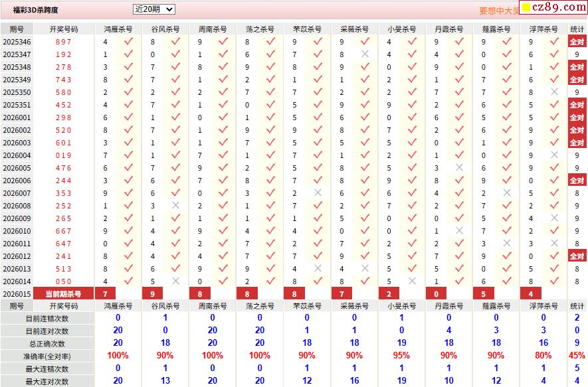Viewport: 588px width, 387px height.
Task: Click the 福彩3D杀跨度 page title
Action: tap(36, 10)
